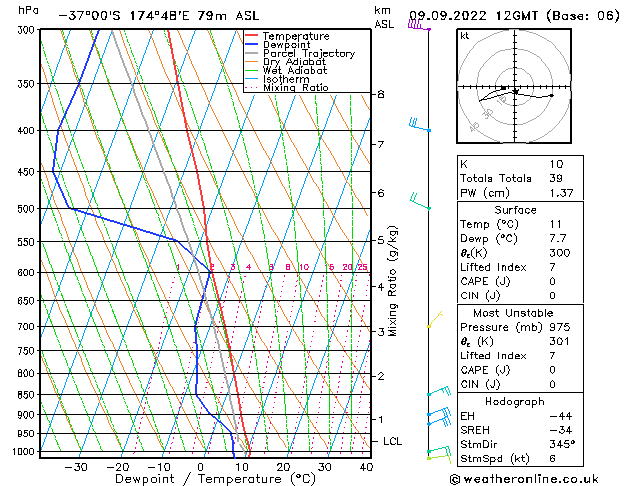Image resolution: width=629 pixels, height=486 pixels.
Task: Click the 'Dry Adiabat' legend label
Action: tap(294, 62)
